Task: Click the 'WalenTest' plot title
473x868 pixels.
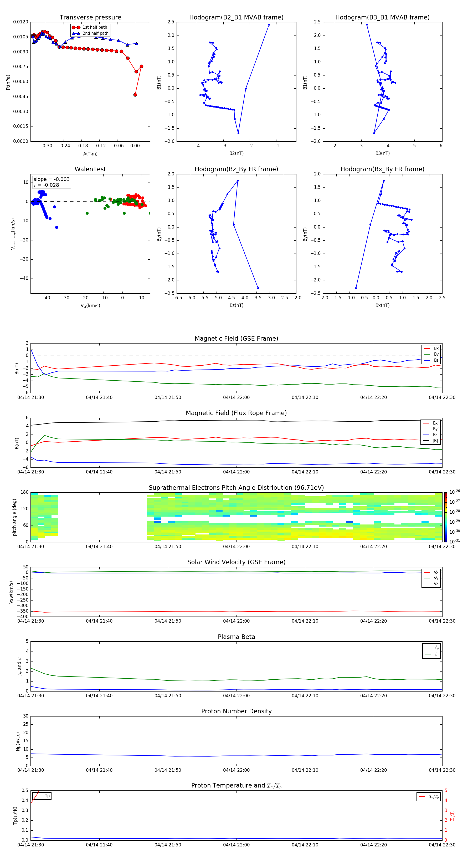Action: click(x=90, y=169)
